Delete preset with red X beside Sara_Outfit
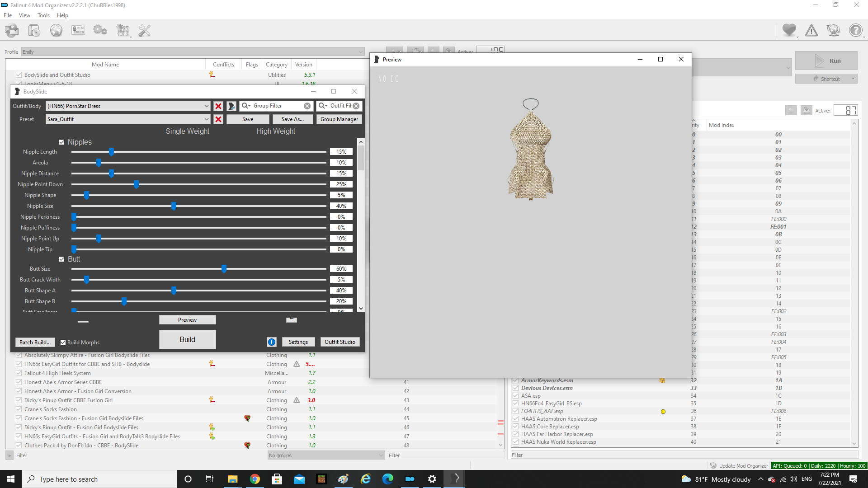 click(218, 119)
